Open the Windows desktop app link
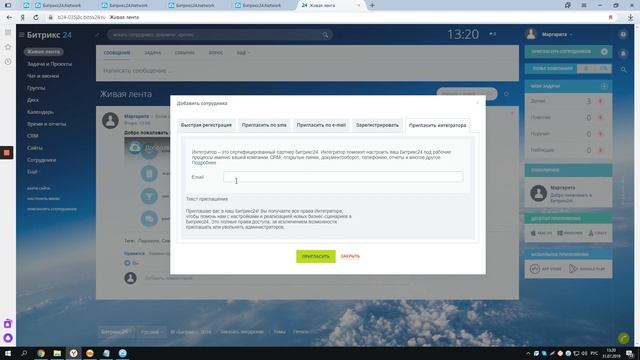Viewport: 640px width, 360px height. tap(570, 233)
